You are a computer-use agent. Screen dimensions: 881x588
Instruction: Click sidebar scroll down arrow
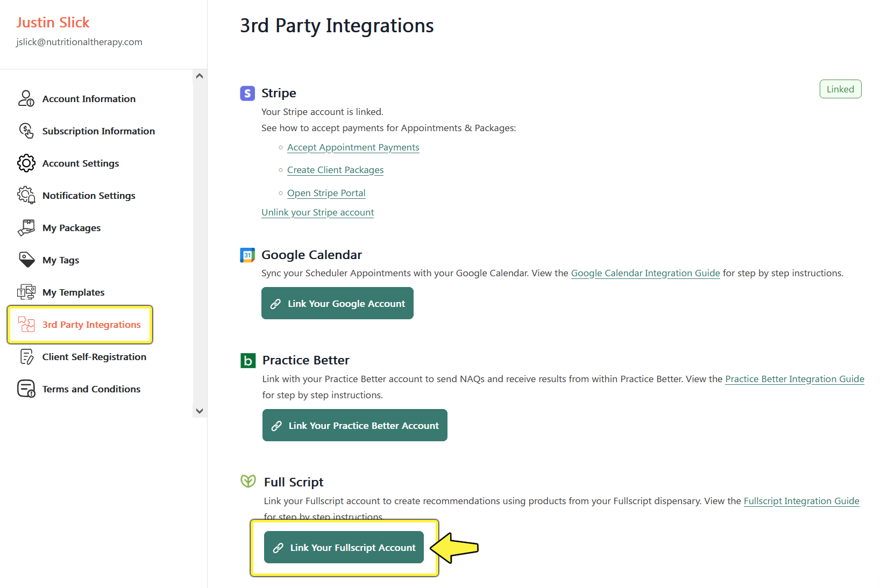200,411
